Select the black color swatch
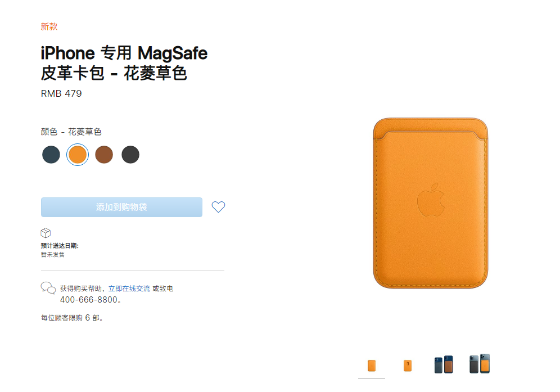 tap(130, 155)
